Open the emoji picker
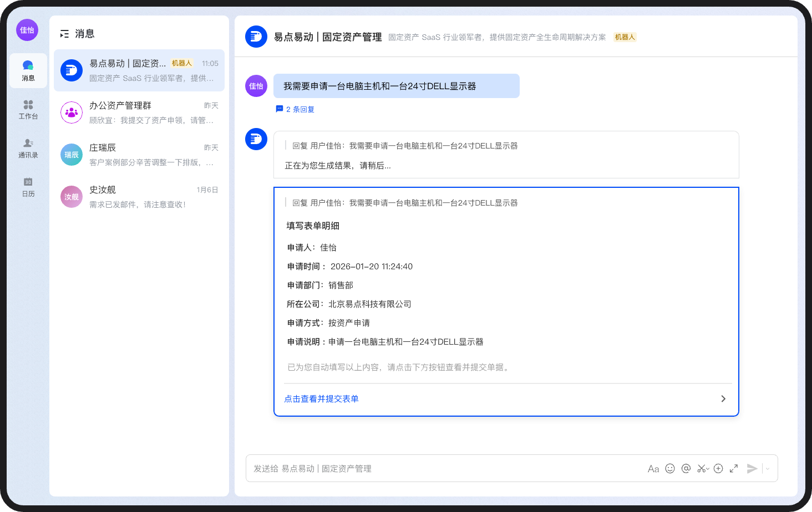812x512 pixels. click(670, 469)
